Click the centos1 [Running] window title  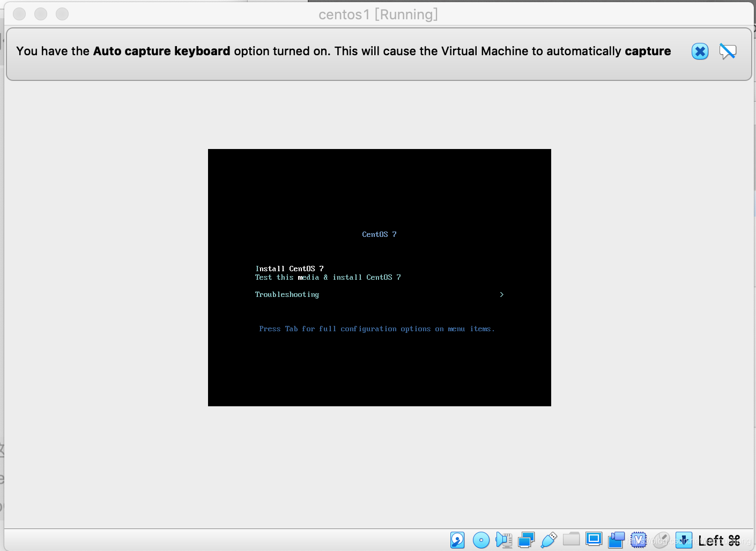pos(378,14)
